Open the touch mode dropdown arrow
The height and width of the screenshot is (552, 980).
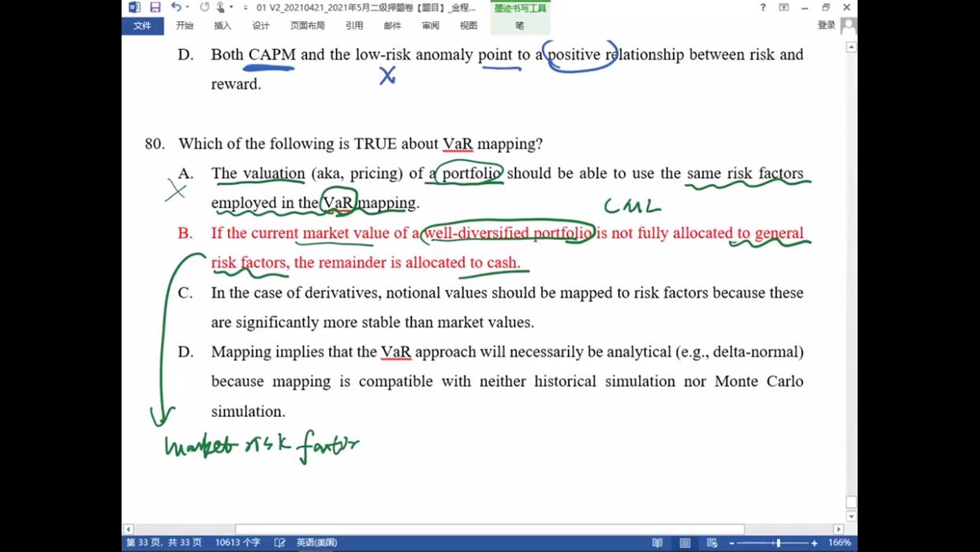click(231, 7)
